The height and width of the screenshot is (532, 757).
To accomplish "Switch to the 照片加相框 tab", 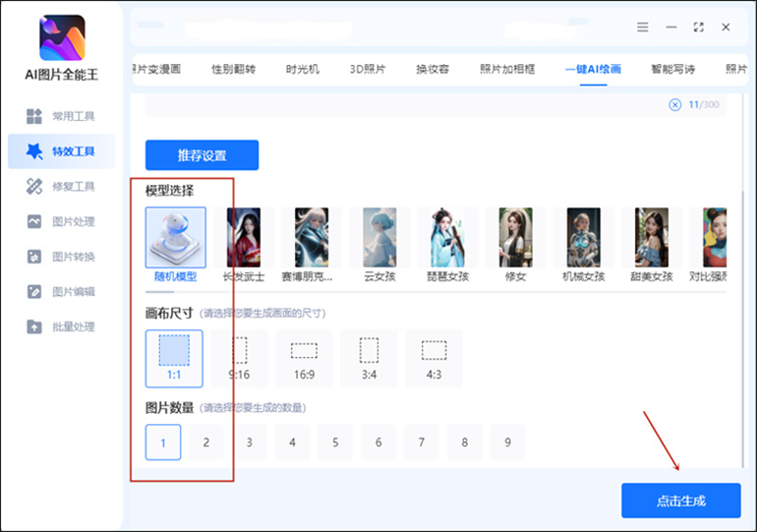I will coord(507,69).
